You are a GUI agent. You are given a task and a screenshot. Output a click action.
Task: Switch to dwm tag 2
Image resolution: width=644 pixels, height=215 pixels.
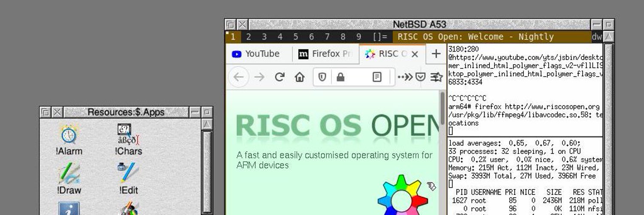point(249,37)
